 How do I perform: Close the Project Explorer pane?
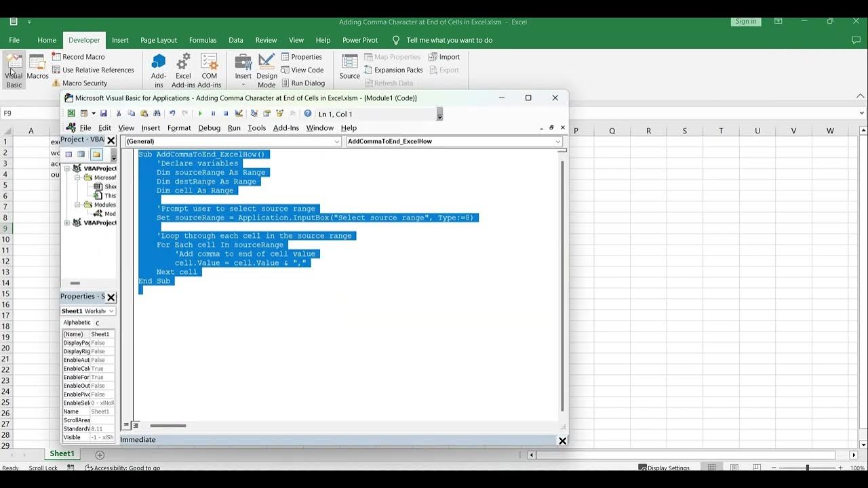[x=111, y=140]
